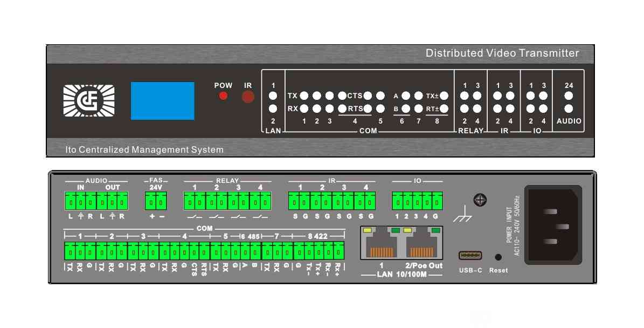Toggle the LAN 1 indicator LED
The image size is (644, 328).
273,96
